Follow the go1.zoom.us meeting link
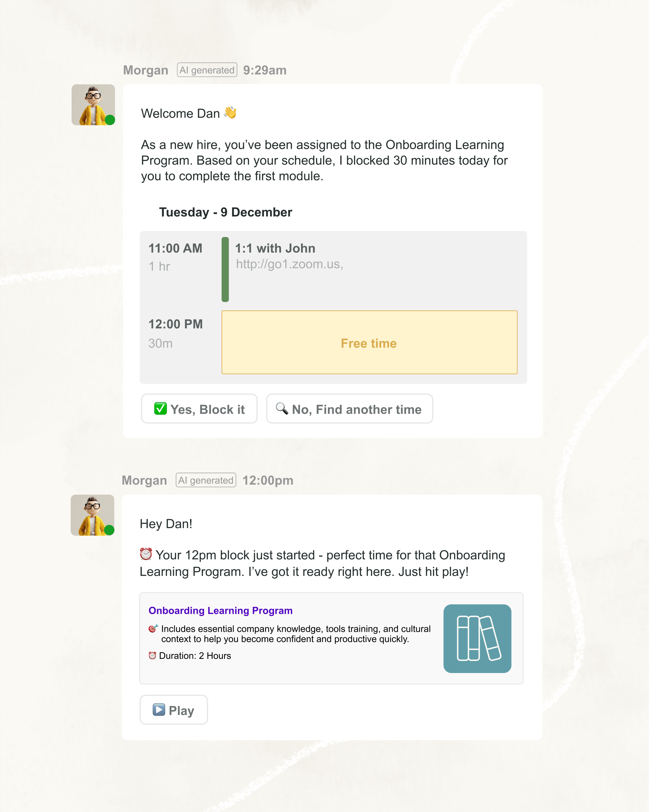Viewport: 649px width, 812px height. [x=289, y=264]
